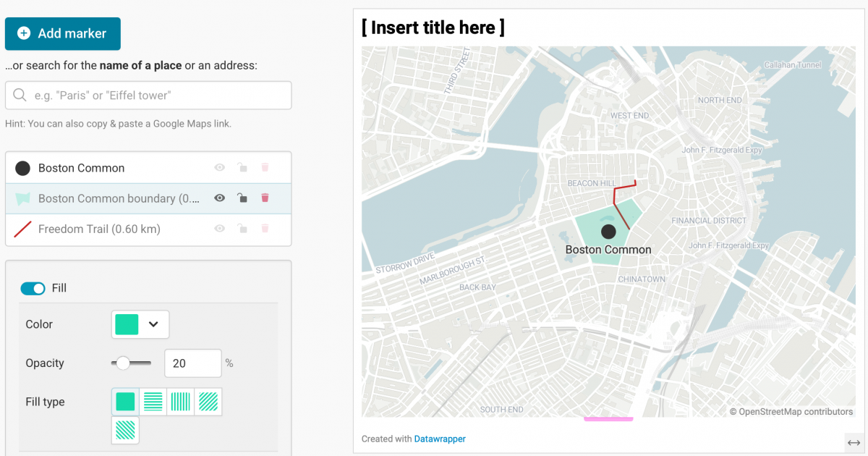Click trash icon for Freedom Trail
Screen dimensions: 868x456
(265, 229)
